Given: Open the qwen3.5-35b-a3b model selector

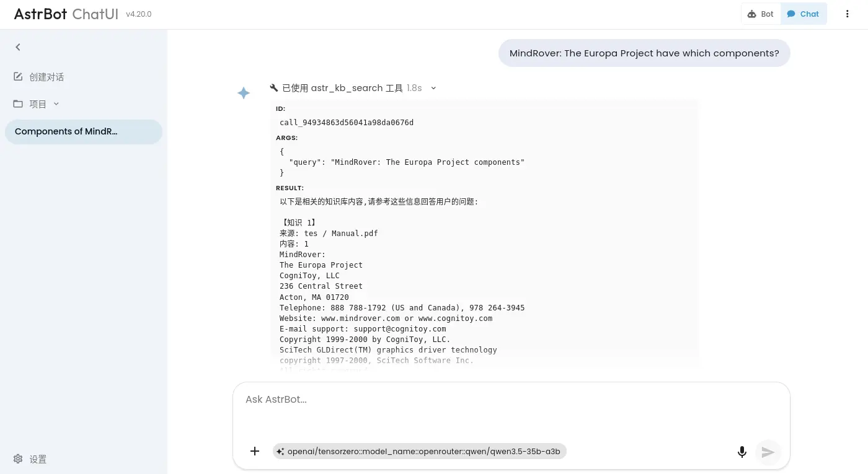Looking at the screenshot, I should click(x=420, y=452).
